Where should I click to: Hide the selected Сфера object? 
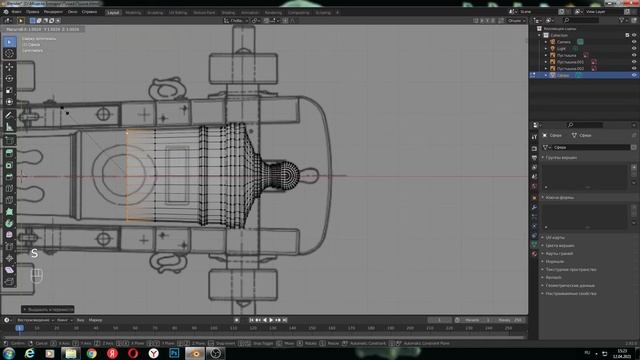pos(634,75)
